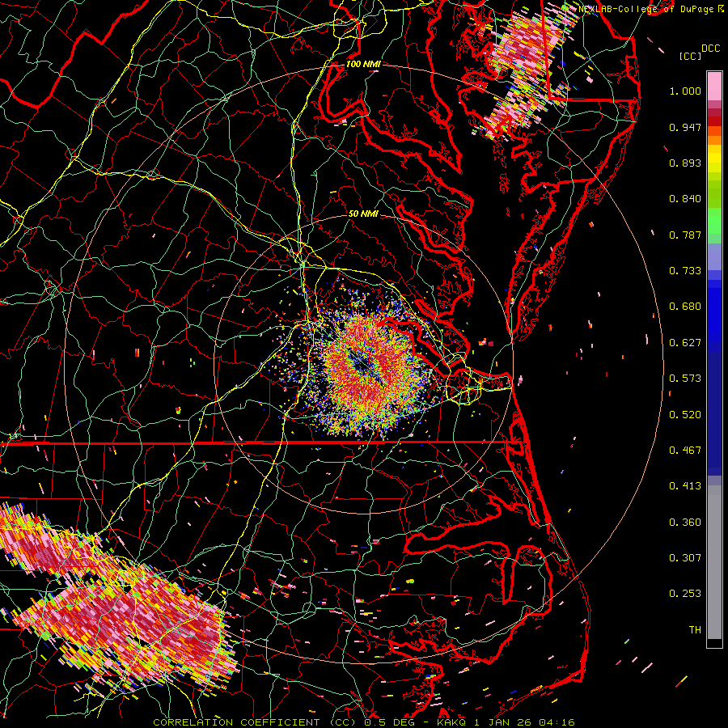Click the TH legend label

pos(695,630)
